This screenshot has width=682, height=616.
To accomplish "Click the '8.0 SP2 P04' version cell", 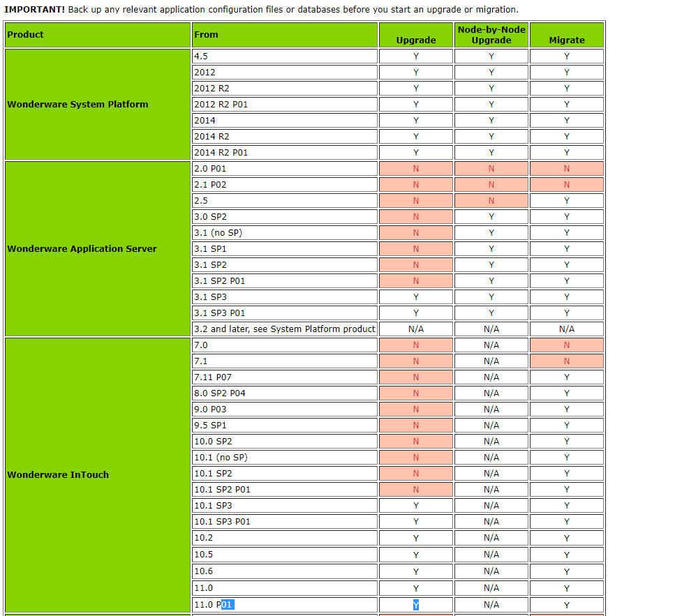I will [x=284, y=393].
